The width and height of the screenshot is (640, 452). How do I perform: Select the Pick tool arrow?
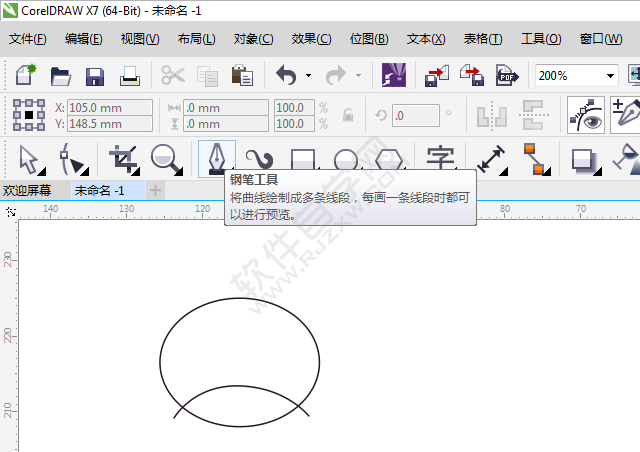(29, 160)
